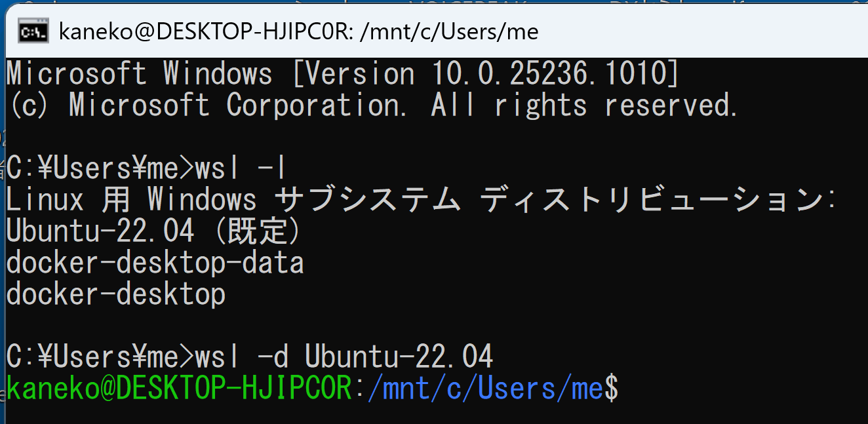Click the Linux 用 Windows サブシステム heading line
This screenshot has height=424, width=868.
point(420,200)
